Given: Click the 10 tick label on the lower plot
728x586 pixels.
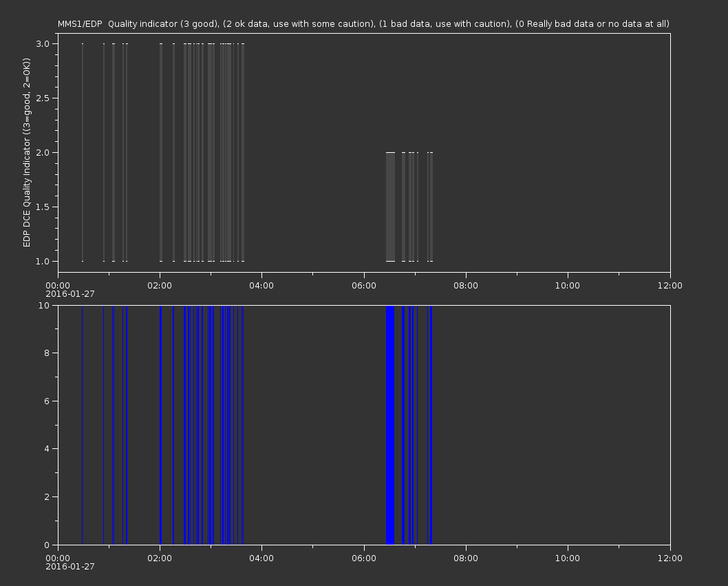Looking at the screenshot, I should [44, 305].
